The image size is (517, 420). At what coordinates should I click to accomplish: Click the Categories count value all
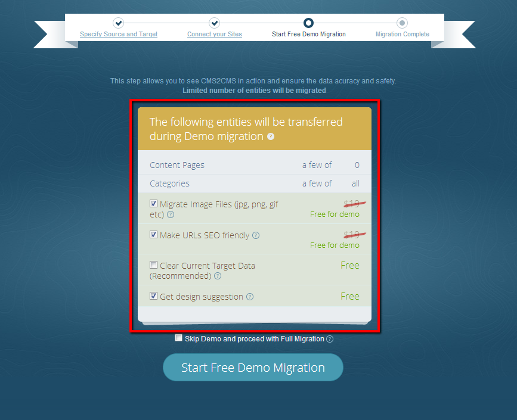click(355, 183)
